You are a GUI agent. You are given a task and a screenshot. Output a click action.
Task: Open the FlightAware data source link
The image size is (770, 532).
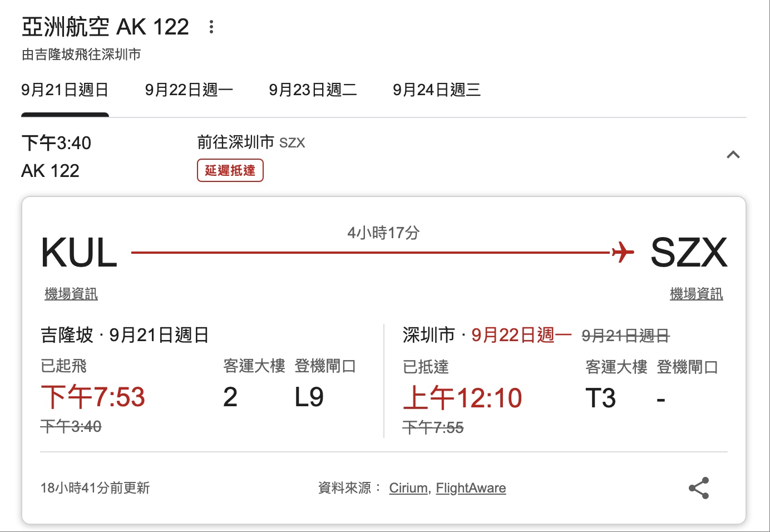(471, 487)
